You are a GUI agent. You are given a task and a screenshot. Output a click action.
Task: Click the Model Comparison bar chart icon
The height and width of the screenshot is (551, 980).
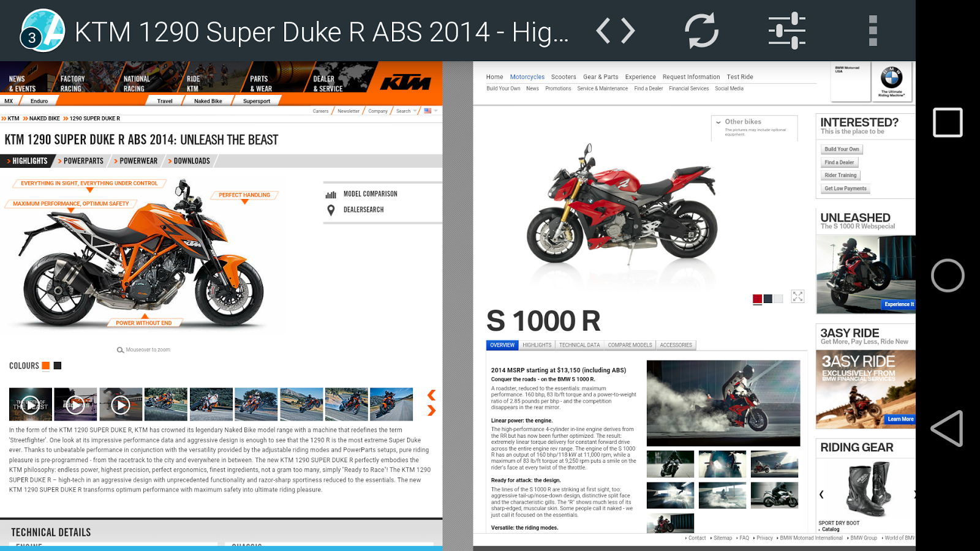pos(331,193)
